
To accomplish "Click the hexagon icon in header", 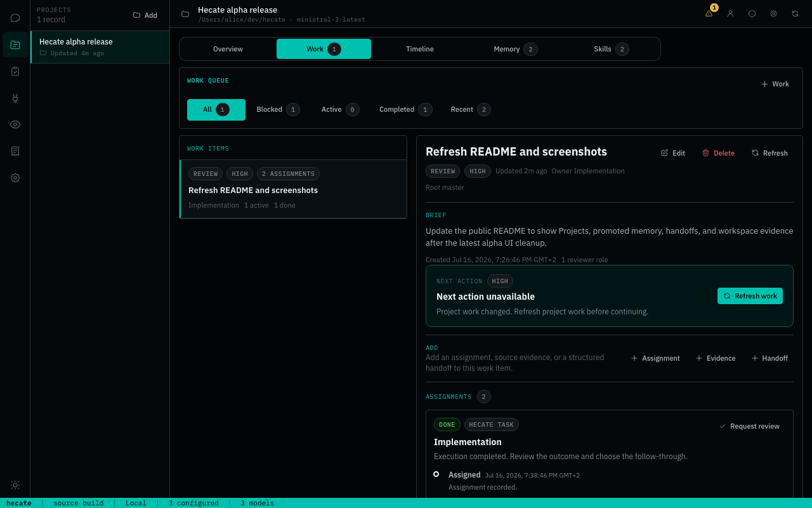I will coord(752,13).
